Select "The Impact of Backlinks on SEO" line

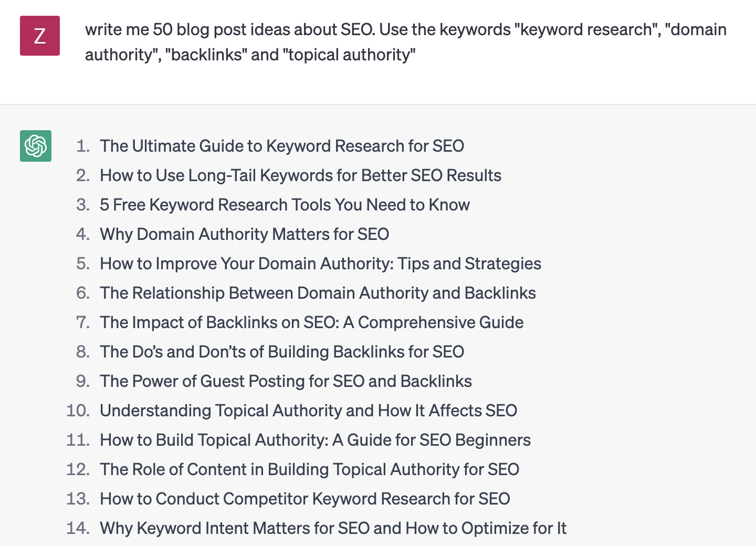311,322
